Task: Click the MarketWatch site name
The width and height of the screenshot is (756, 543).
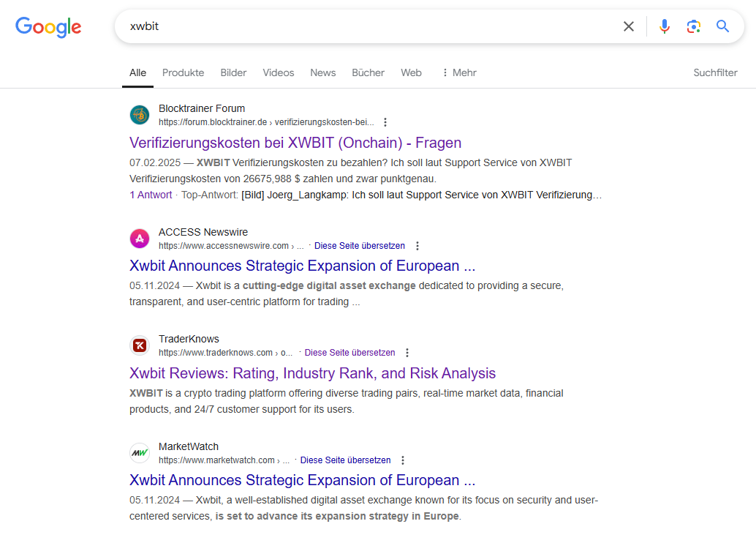Action: point(189,447)
